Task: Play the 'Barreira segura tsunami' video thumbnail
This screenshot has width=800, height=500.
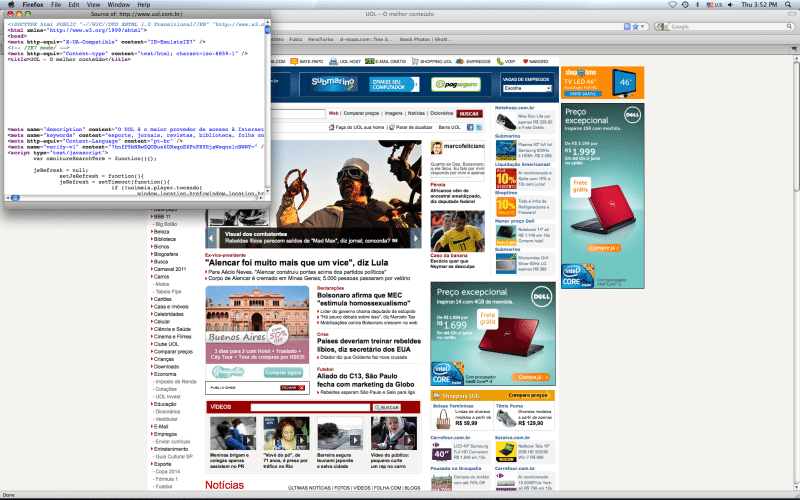Action: [340, 433]
